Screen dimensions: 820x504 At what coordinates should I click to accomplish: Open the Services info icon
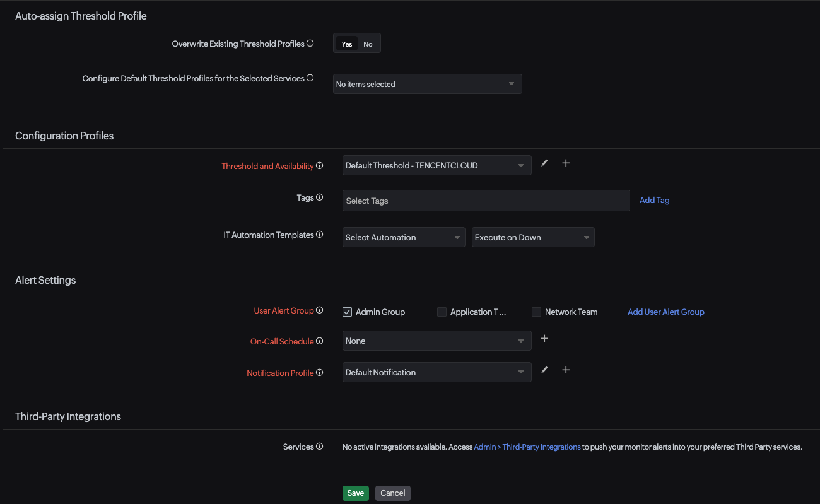click(x=320, y=446)
